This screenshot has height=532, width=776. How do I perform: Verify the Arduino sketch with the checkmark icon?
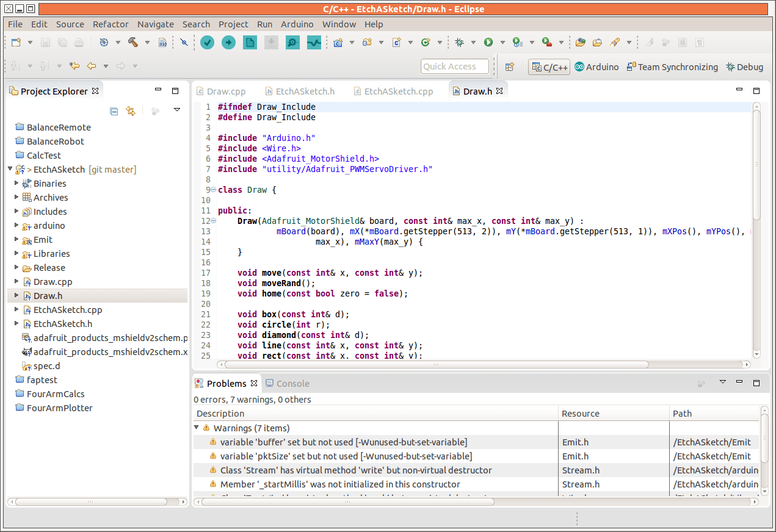pyautogui.click(x=207, y=43)
